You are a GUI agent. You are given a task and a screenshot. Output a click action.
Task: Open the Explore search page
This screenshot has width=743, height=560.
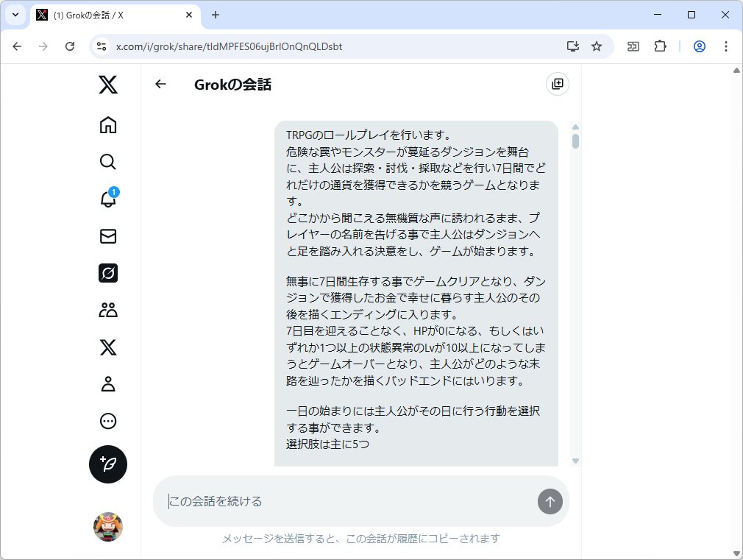point(107,162)
